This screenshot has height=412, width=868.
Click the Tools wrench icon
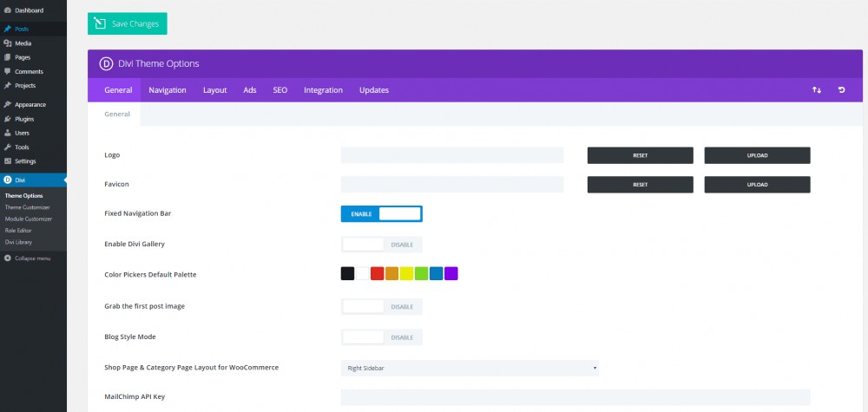point(7,147)
